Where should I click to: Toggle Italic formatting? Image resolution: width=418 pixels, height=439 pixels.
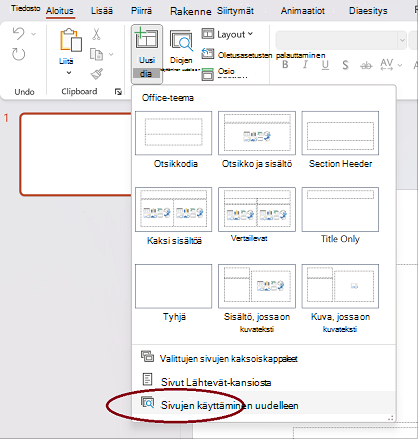305,65
